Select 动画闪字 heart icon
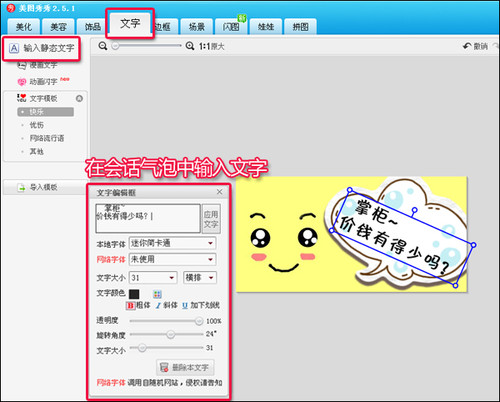This screenshot has height=402, width=500. click(x=22, y=82)
